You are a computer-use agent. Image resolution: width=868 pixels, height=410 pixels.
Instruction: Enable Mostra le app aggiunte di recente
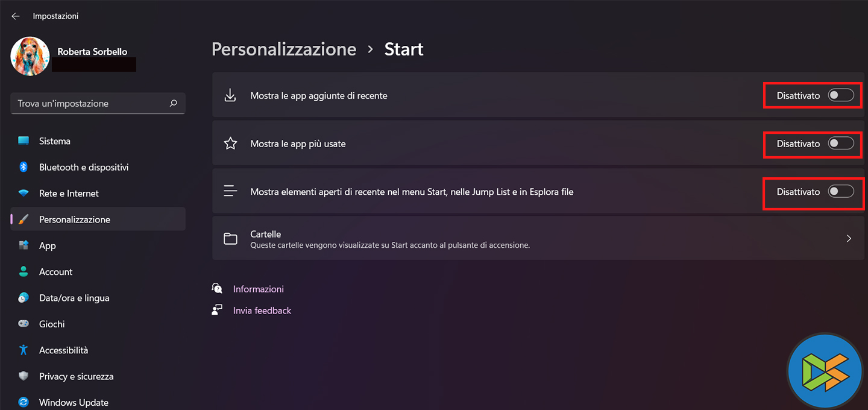(x=841, y=95)
